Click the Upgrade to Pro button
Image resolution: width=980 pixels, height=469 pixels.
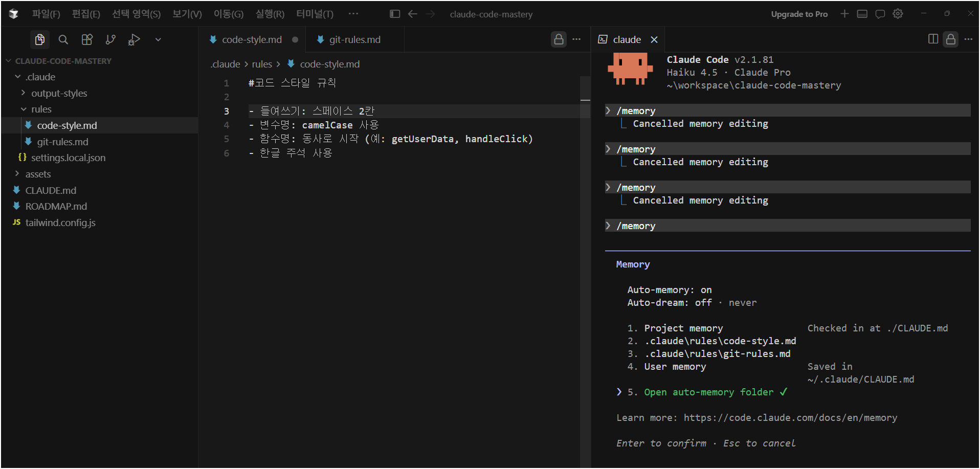[x=799, y=14]
